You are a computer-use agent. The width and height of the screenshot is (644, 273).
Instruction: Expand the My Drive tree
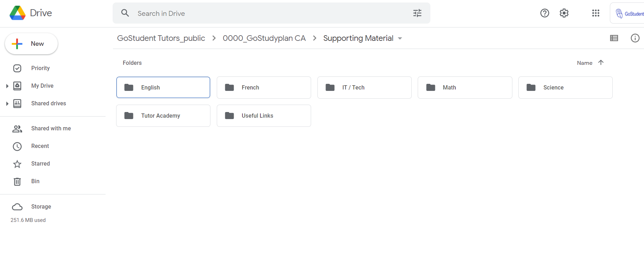[7, 86]
